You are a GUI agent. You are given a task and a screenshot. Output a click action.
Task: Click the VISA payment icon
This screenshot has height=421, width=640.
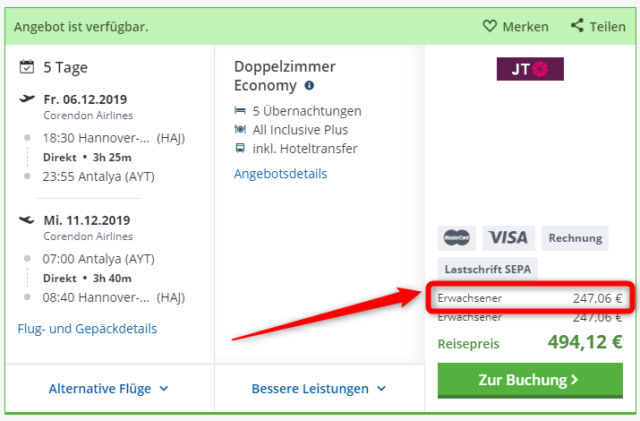coord(508,238)
